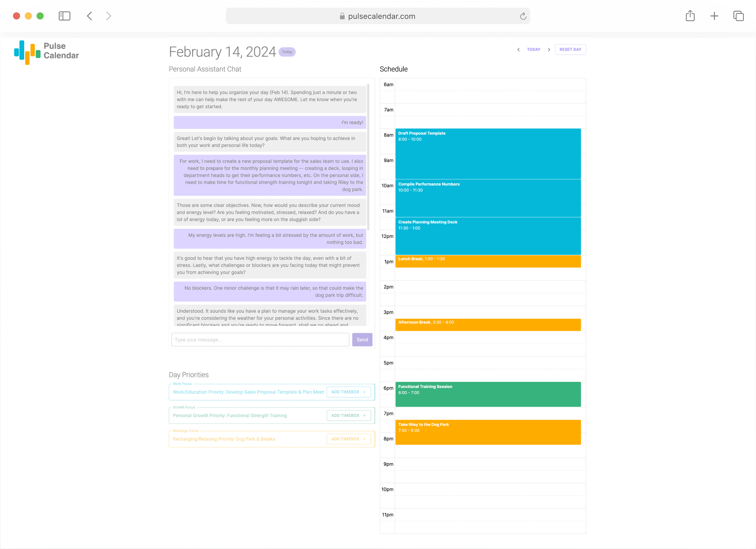Go to next day chevron

(x=549, y=50)
